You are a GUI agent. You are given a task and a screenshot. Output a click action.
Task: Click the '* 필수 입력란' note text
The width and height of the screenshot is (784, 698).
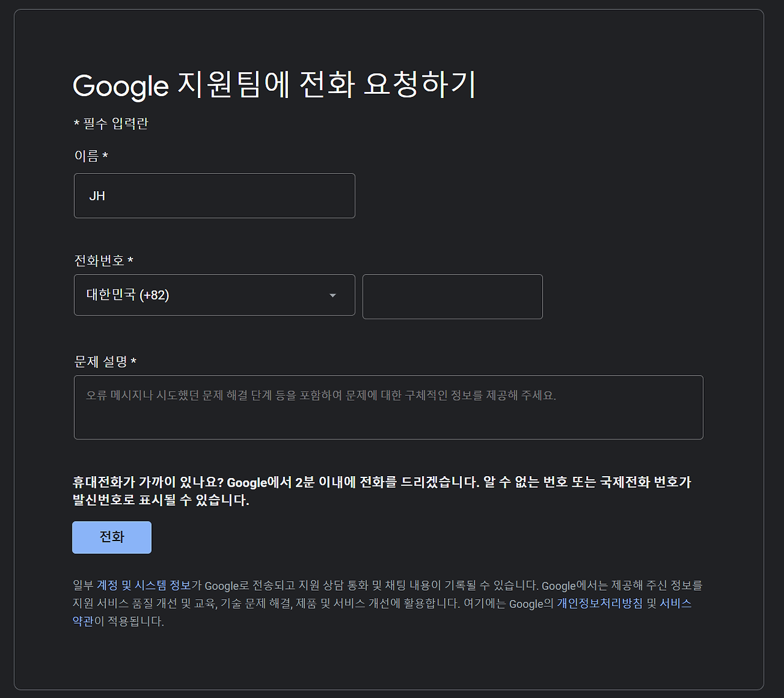(x=111, y=124)
